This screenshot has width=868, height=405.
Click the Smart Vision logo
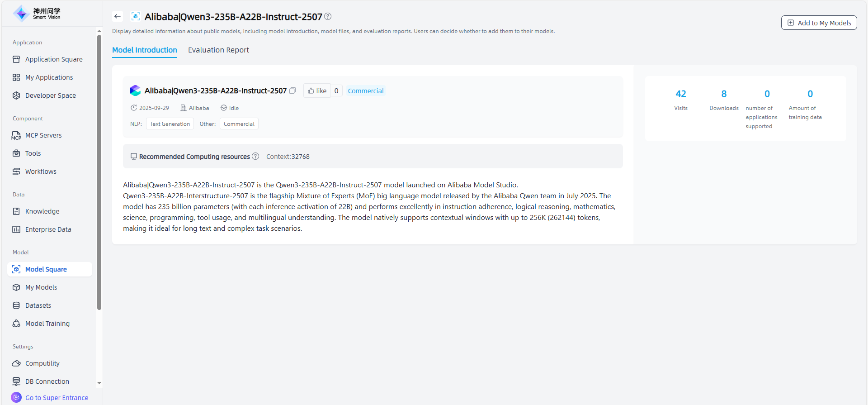click(37, 14)
